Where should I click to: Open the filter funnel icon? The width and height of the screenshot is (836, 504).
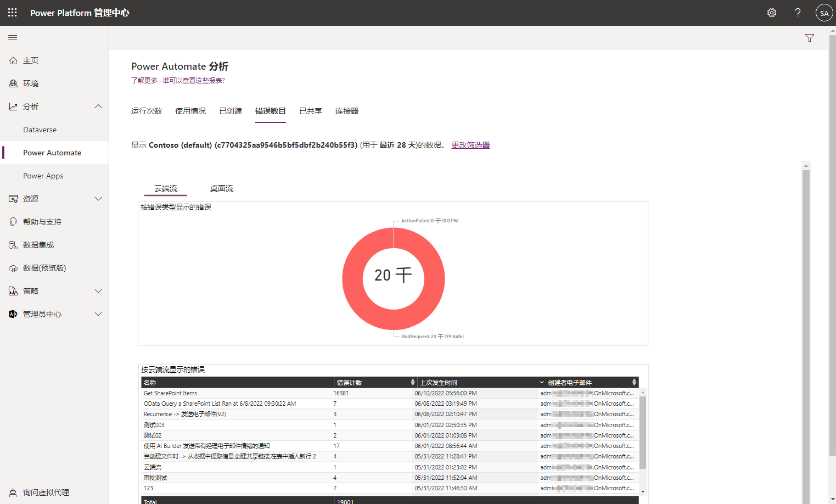810,38
